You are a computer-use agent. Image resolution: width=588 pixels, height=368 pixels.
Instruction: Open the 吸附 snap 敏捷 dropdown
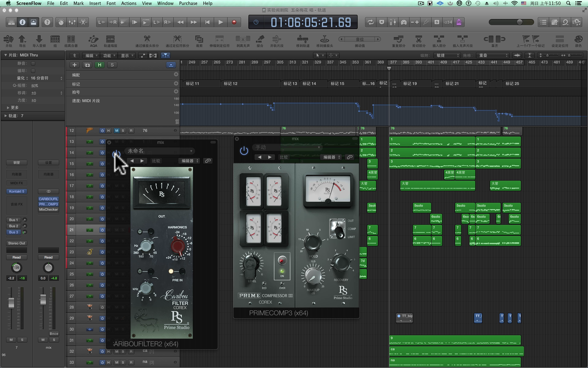(447, 56)
